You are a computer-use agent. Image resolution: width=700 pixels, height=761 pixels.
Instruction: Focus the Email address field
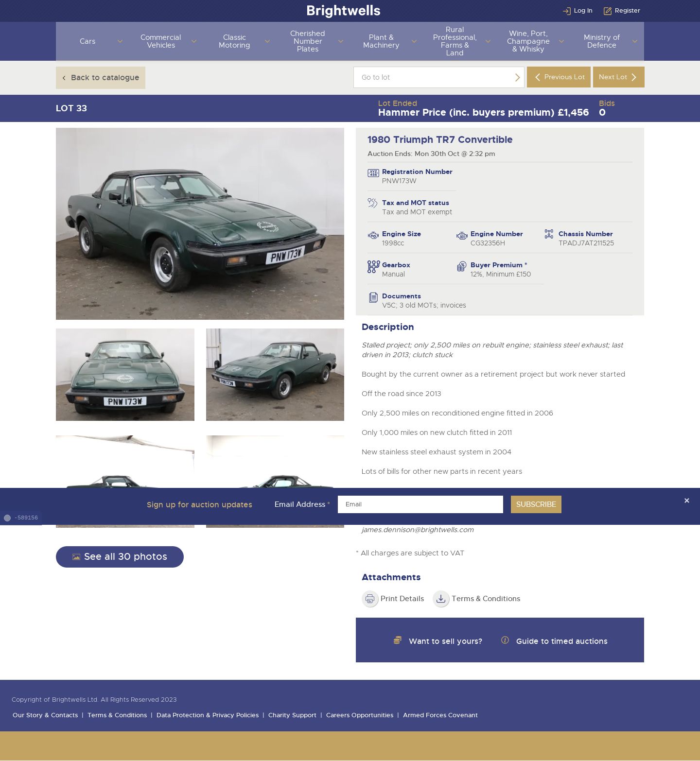(420, 504)
